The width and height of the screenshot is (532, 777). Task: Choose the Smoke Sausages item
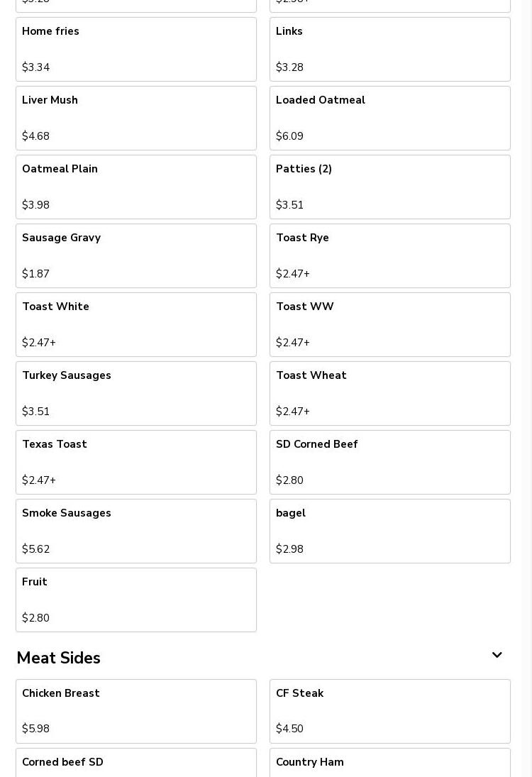[135, 531]
